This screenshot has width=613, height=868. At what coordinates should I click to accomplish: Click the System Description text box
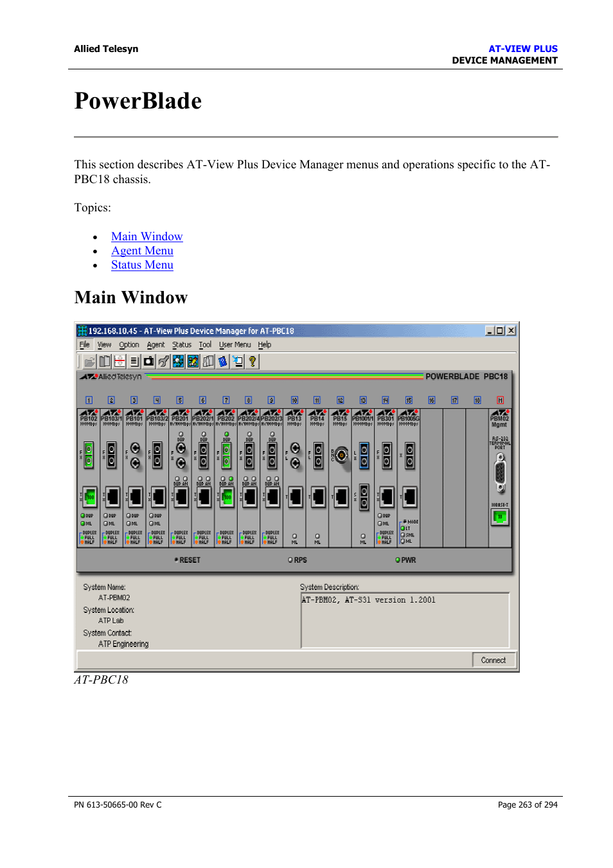pos(405,620)
